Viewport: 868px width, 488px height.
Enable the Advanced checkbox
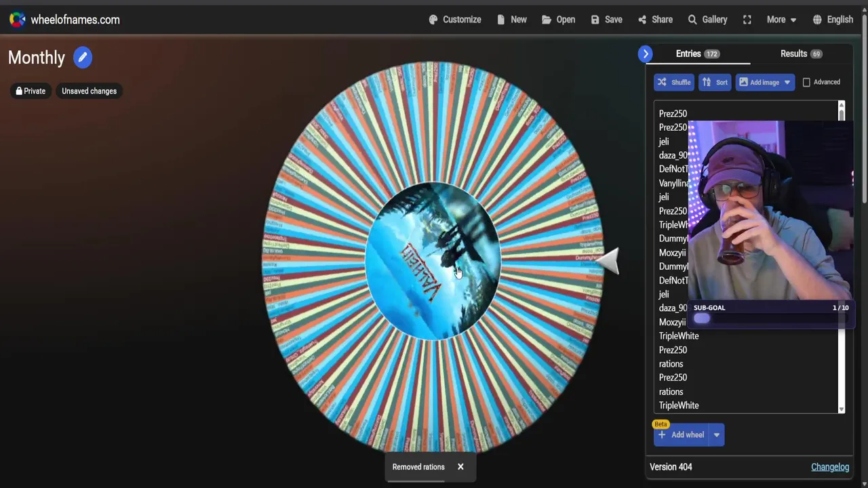click(x=806, y=82)
